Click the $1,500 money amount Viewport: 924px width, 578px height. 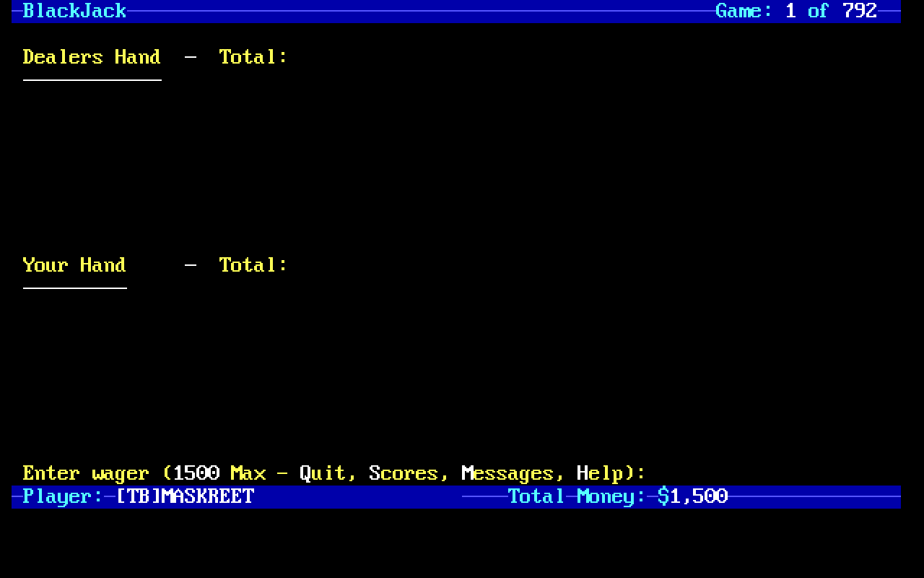coord(693,496)
